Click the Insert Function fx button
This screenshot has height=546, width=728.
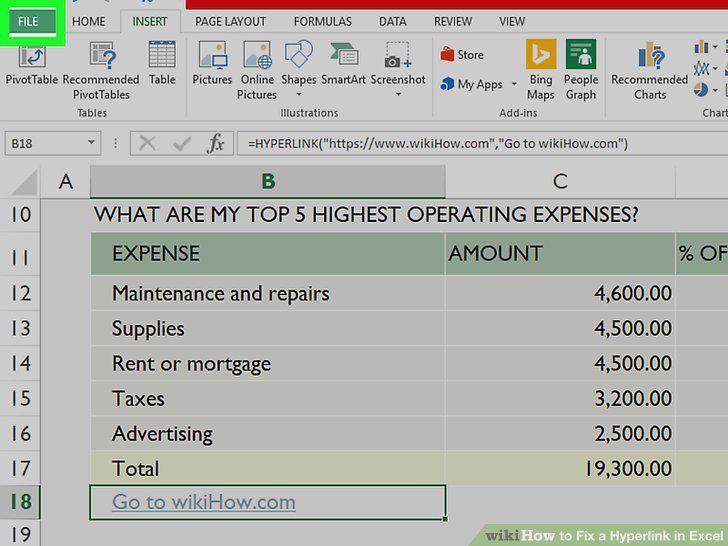[215, 143]
